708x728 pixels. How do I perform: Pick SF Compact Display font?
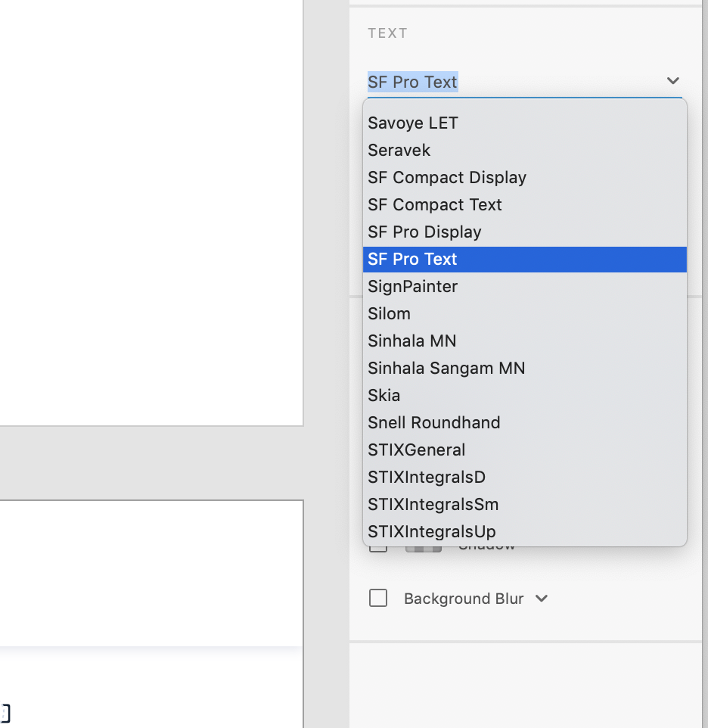pyautogui.click(x=447, y=177)
